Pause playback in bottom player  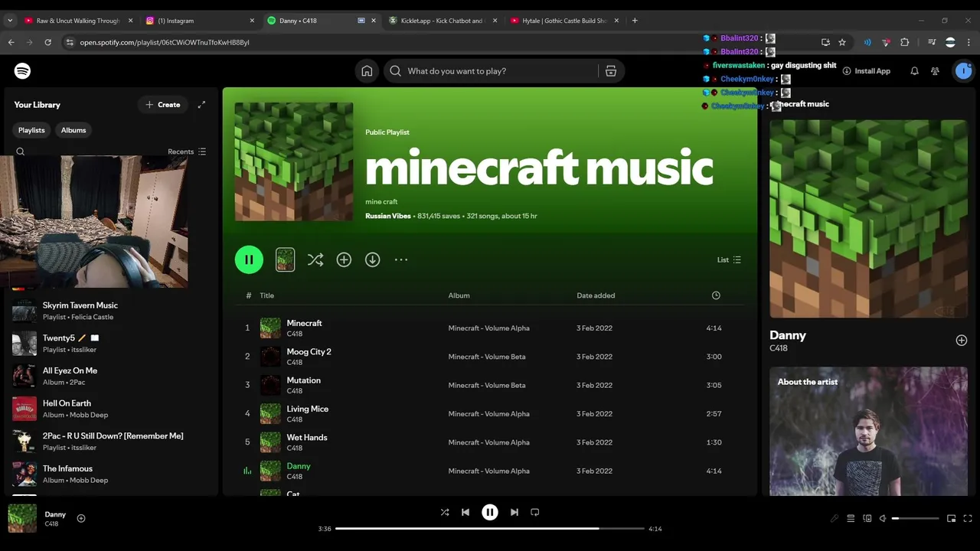pyautogui.click(x=490, y=512)
